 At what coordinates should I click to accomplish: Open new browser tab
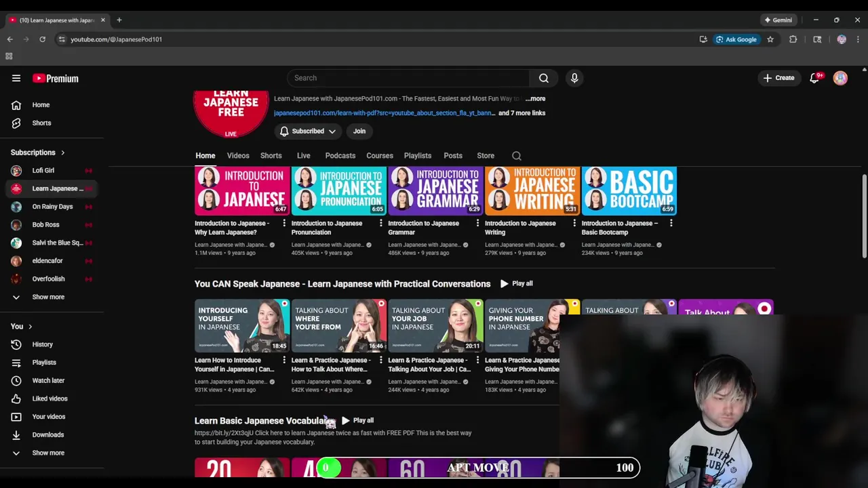[119, 20]
